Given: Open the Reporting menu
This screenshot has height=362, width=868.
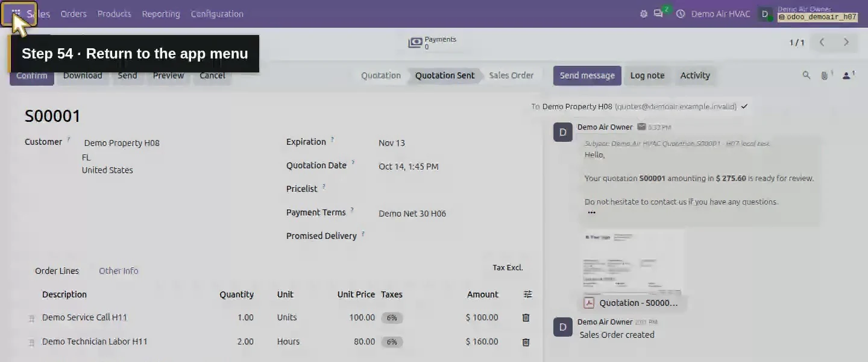Looking at the screenshot, I should click(x=161, y=14).
